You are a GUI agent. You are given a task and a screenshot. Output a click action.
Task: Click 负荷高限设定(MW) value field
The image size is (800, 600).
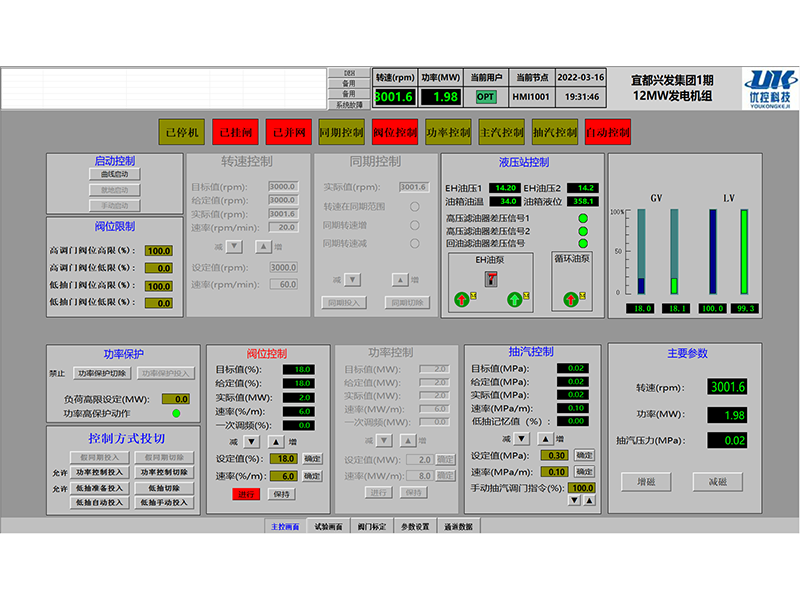tap(176, 399)
